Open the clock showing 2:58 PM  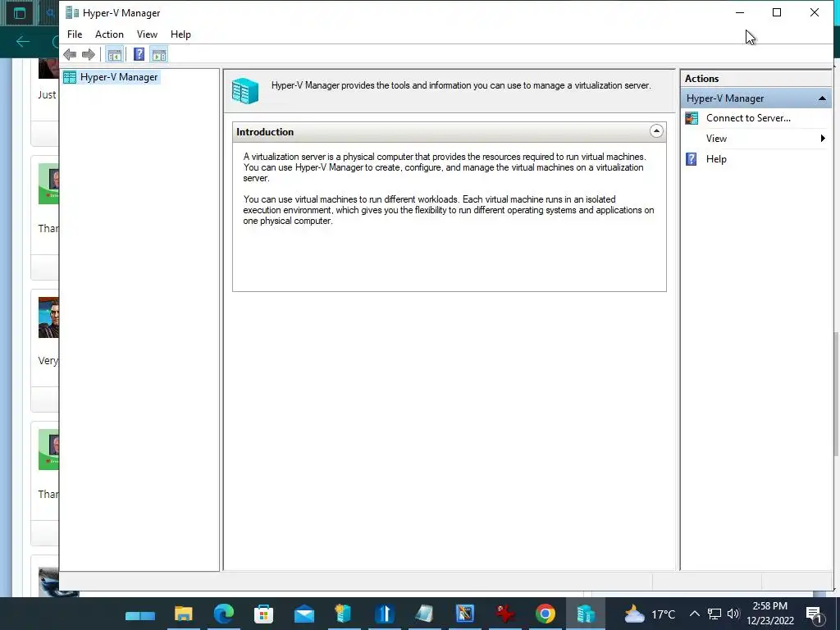(x=769, y=614)
